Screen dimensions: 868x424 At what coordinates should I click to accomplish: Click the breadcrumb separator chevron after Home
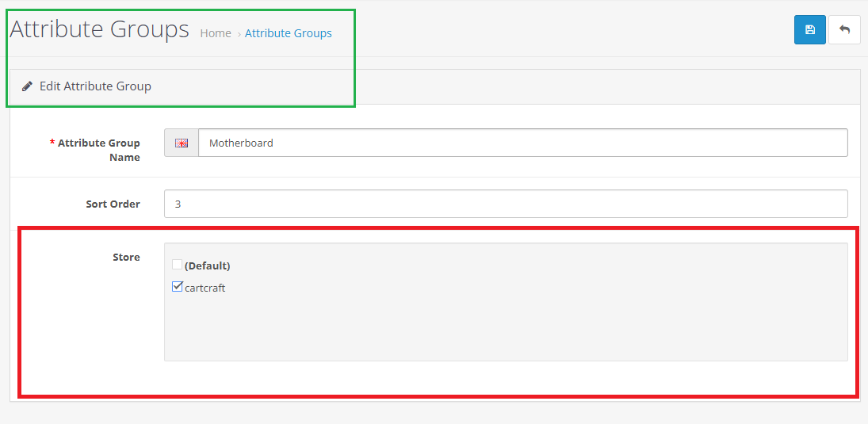click(239, 34)
